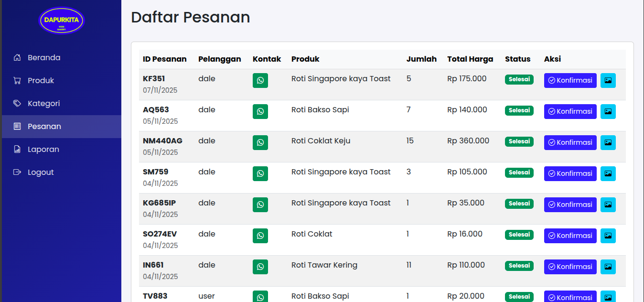View payment image for order KF351
This screenshot has width=644, height=302.
tap(608, 80)
